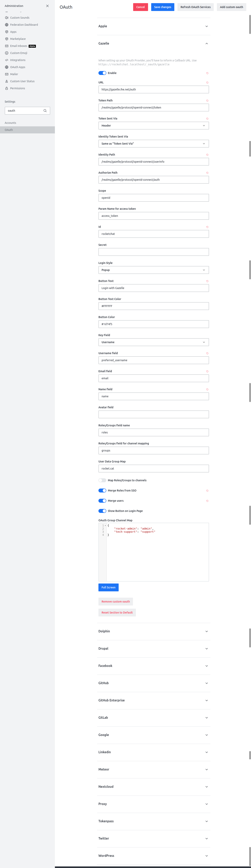Open OAuth Apps in sidebar

coord(17,67)
